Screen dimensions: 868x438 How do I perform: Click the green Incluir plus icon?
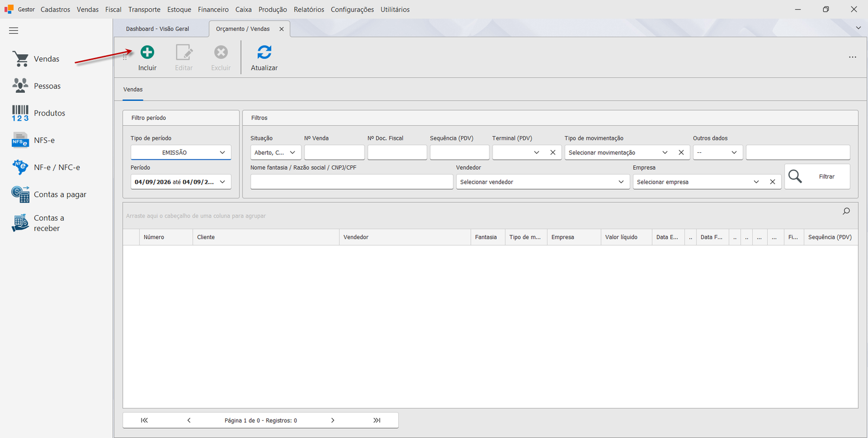click(147, 52)
